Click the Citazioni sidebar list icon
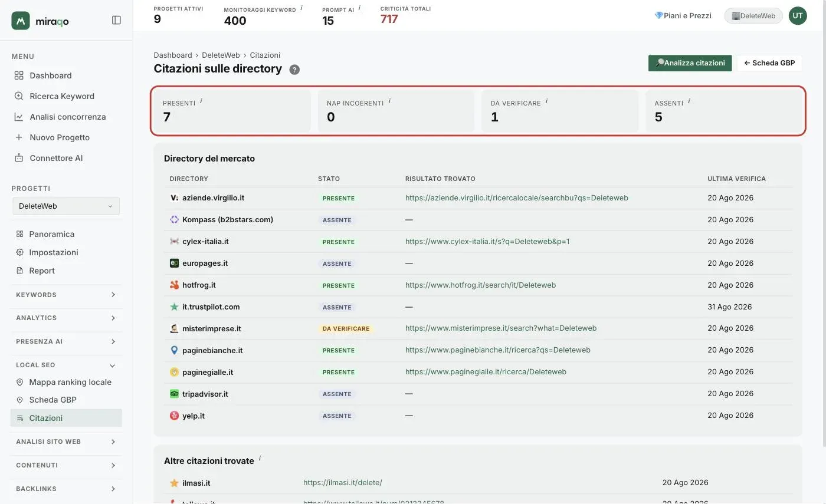This screenshot has height=504, width=826. pyautogui.click(x=19, y=418)
